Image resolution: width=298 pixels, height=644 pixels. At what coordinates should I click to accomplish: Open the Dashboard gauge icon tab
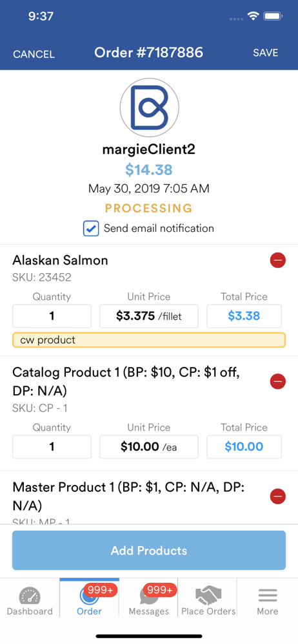point(30,596)
